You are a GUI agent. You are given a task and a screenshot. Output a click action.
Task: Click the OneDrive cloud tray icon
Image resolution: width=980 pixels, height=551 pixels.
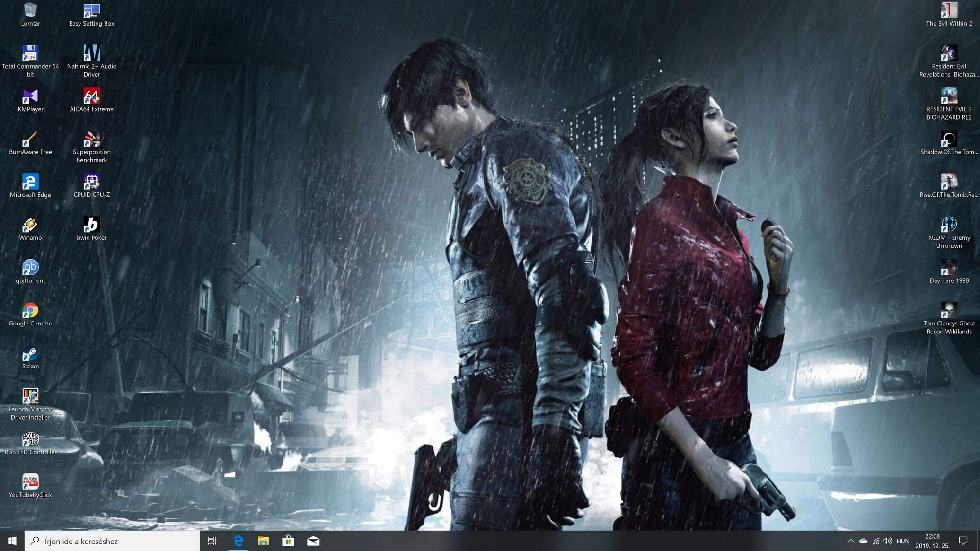pos(863,541)
